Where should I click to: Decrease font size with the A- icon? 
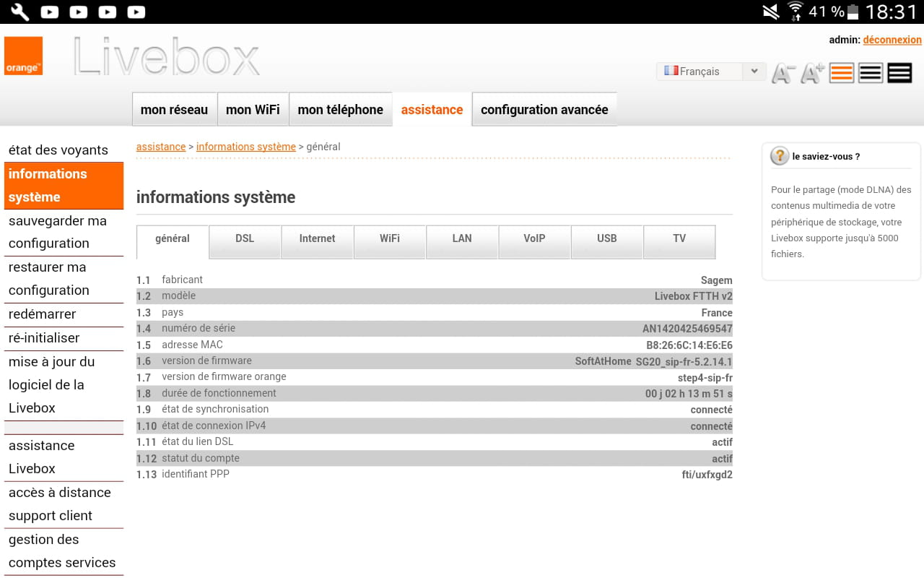[x=783, y=73]
